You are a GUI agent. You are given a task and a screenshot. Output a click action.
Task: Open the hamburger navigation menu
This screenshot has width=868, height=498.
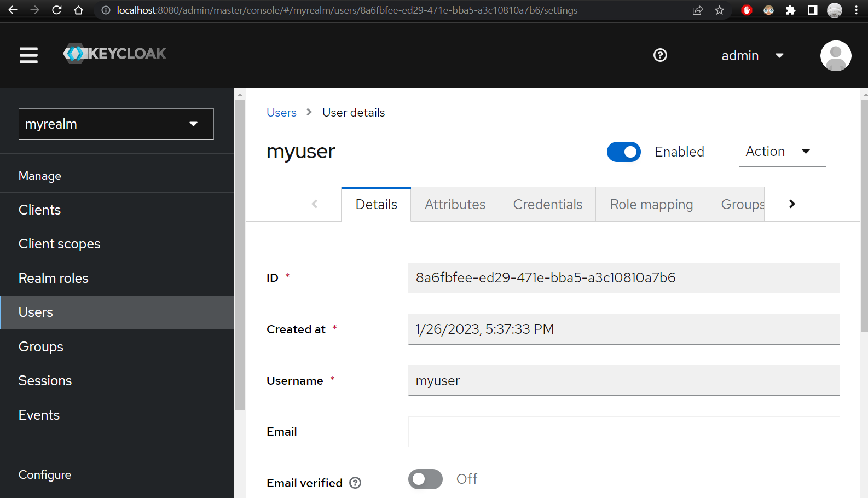[28, 55]
